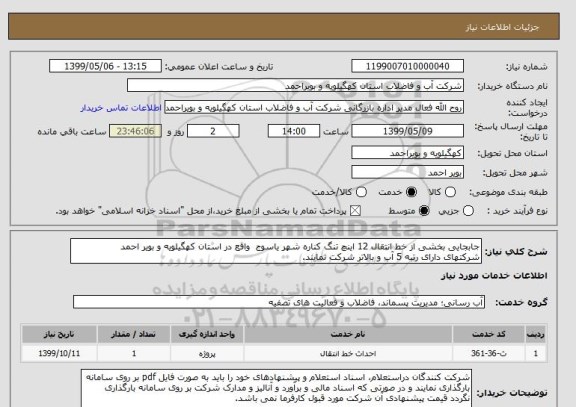The image size is (576, 407).
Task: Click the جزئیات اطلاعات نیاز header title
Action: pyautogui.click(x=502, y=28)
